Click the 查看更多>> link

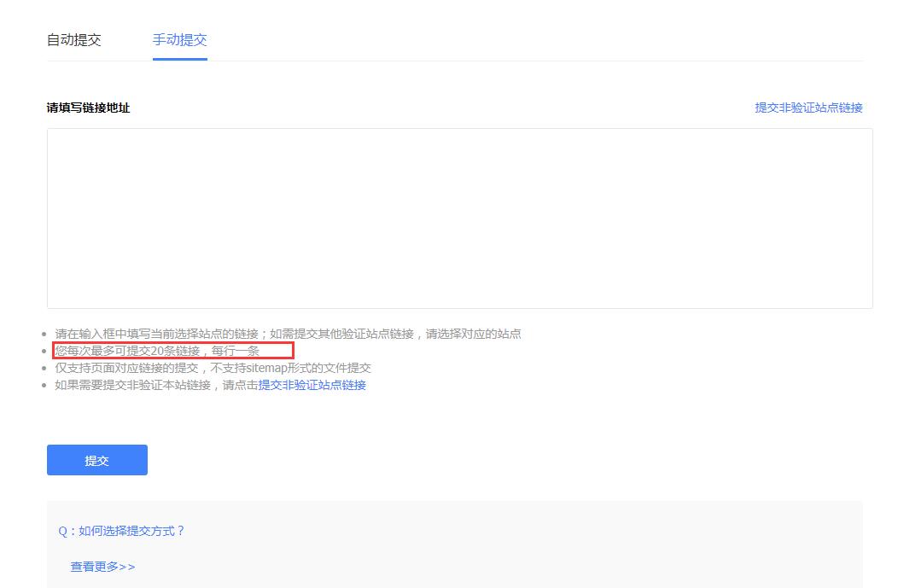click(x=102, y=567)
